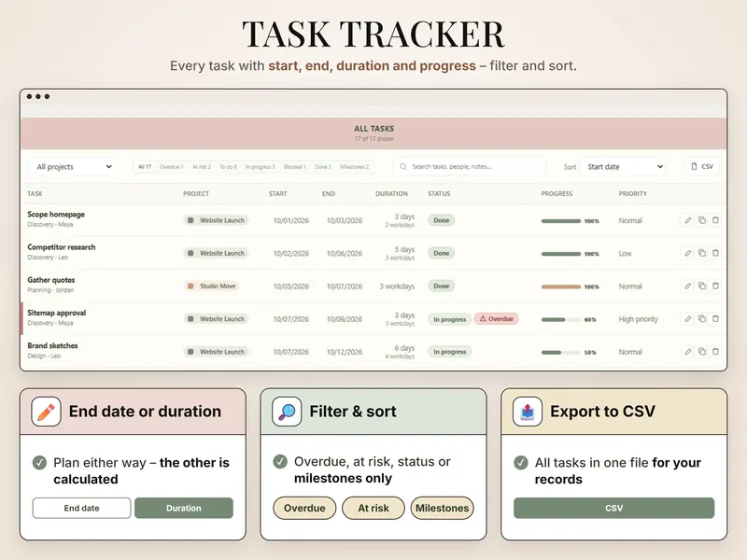This screenshot has width=747, height=560.
Task: Delete the Gather quotes task
Action: (715, 286)
